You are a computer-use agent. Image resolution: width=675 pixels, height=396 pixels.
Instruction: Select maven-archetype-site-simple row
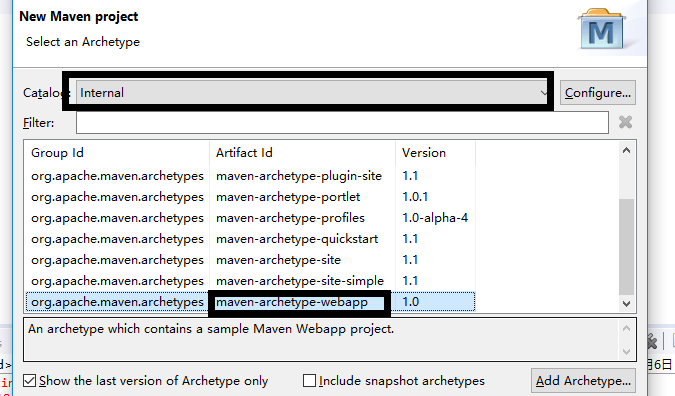[x=251, y=281]
